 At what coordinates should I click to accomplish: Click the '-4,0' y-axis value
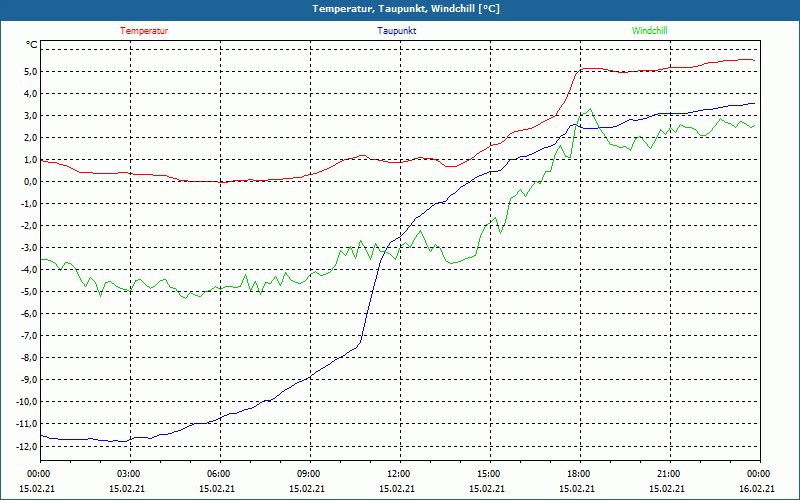tap(30, 269)
